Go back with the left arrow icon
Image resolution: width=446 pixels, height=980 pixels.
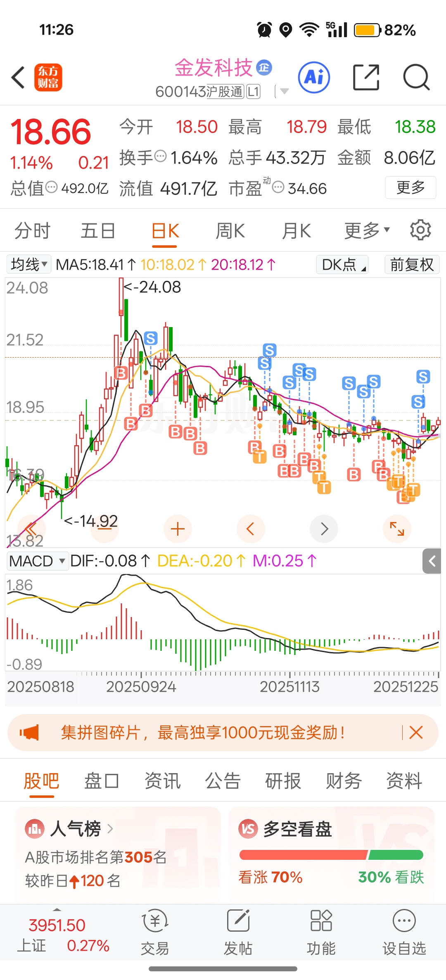18,77
